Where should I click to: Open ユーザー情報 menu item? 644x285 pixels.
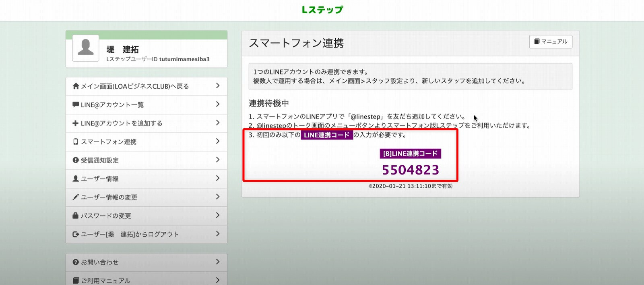click(146, 179)
